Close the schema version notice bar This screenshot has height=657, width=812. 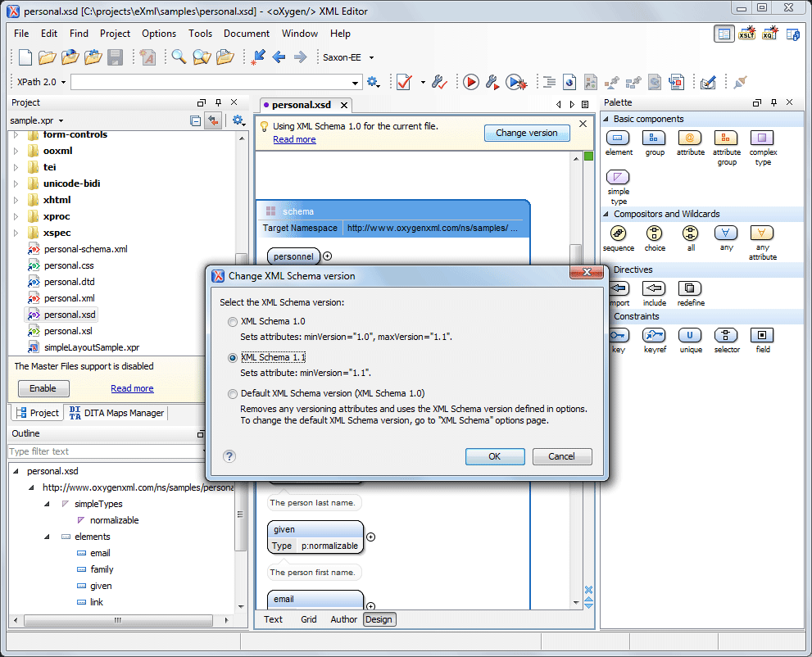583,124
